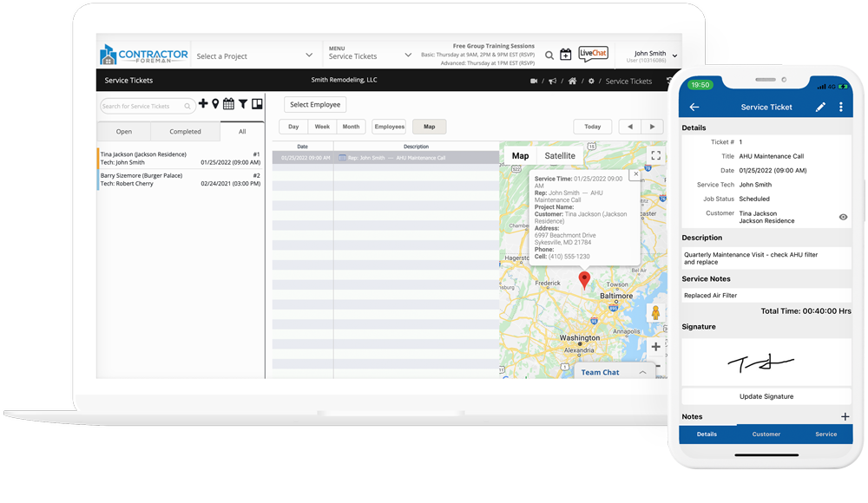Open the filter funnel icon

[x=243, y=104]
